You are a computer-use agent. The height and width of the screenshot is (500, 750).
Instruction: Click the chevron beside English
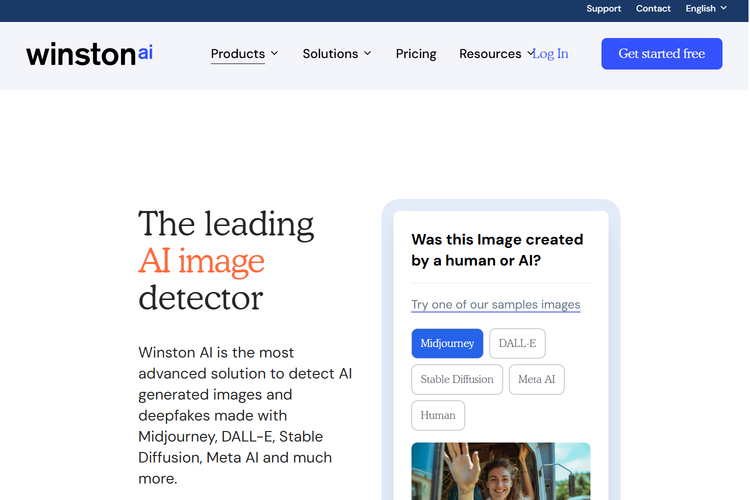click(724, 8)
